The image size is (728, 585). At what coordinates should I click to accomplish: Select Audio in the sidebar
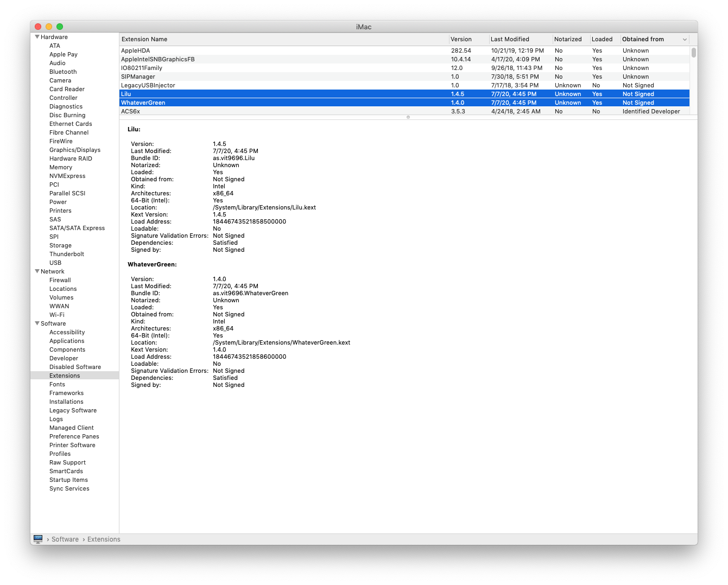(58, 63)
